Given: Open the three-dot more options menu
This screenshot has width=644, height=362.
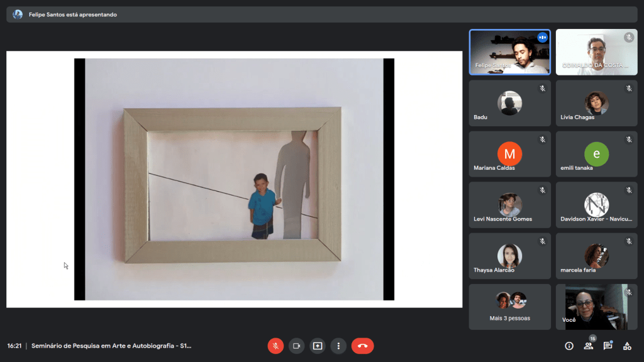Looking at the screenshot, I should coord(338,346).
